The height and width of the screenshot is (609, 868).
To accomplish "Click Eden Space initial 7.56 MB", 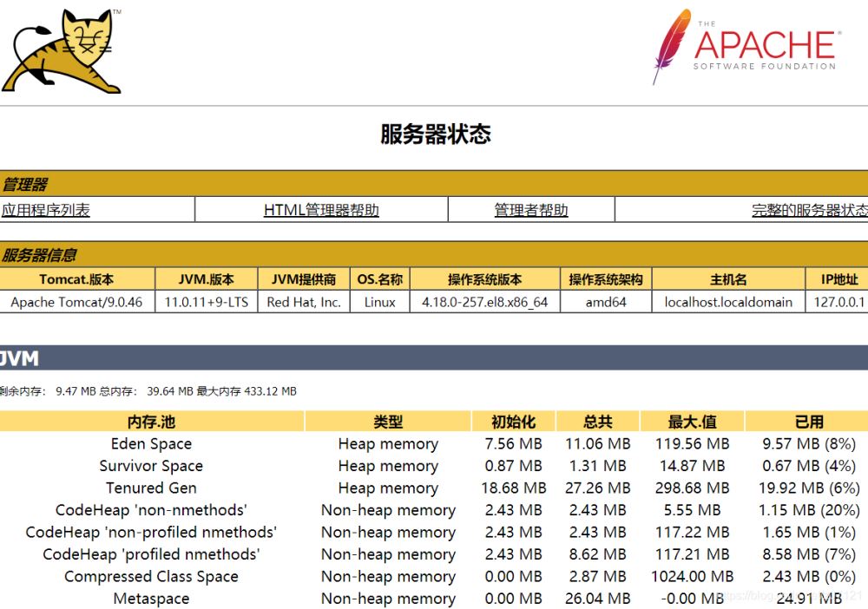I will 513,443.
